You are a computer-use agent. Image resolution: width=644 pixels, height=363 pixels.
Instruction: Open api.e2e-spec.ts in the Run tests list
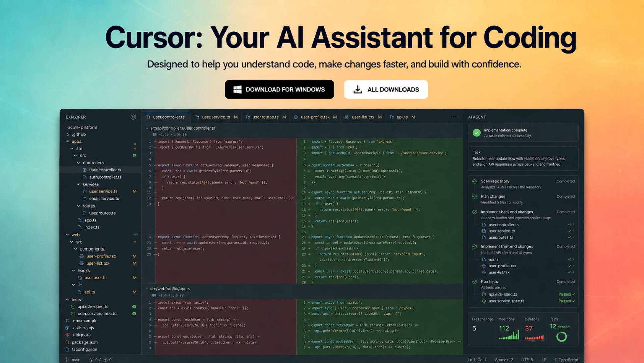coord(502,294)
